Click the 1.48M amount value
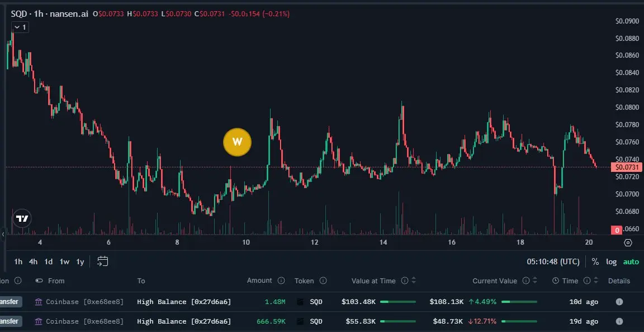 [x=275, y=302]
